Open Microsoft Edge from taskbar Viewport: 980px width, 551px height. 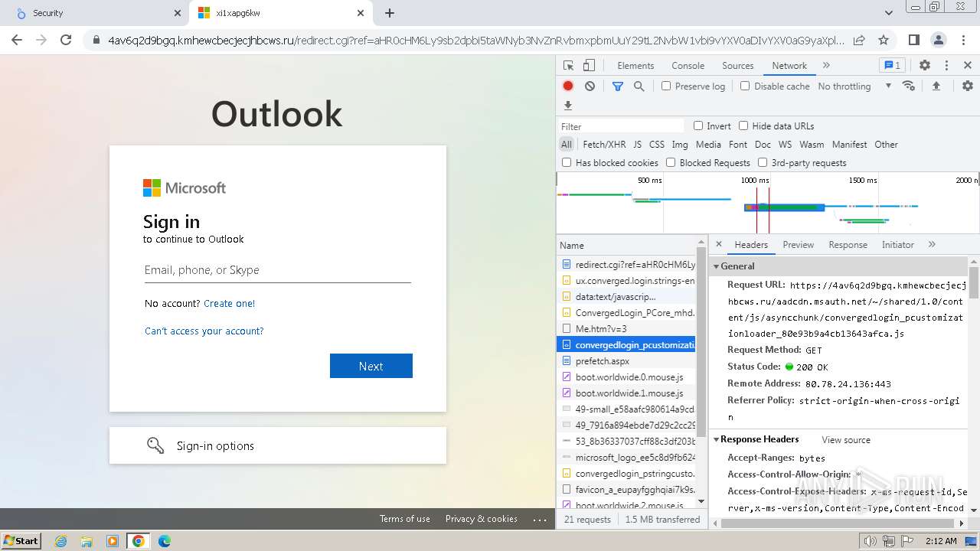click(164, 541)
